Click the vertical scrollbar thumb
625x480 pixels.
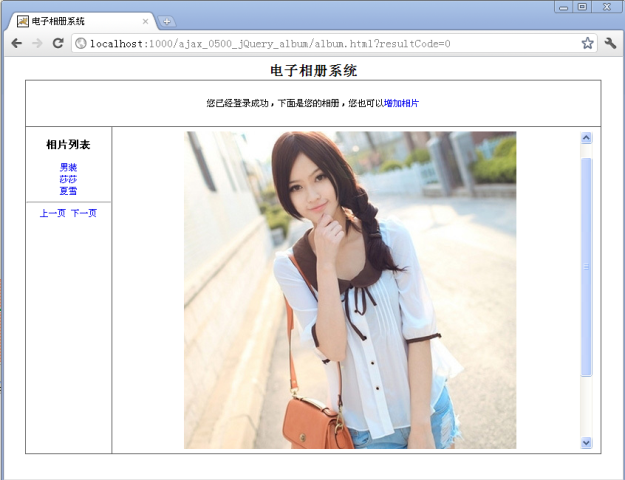pyautogui.click(x=586, y=267)
